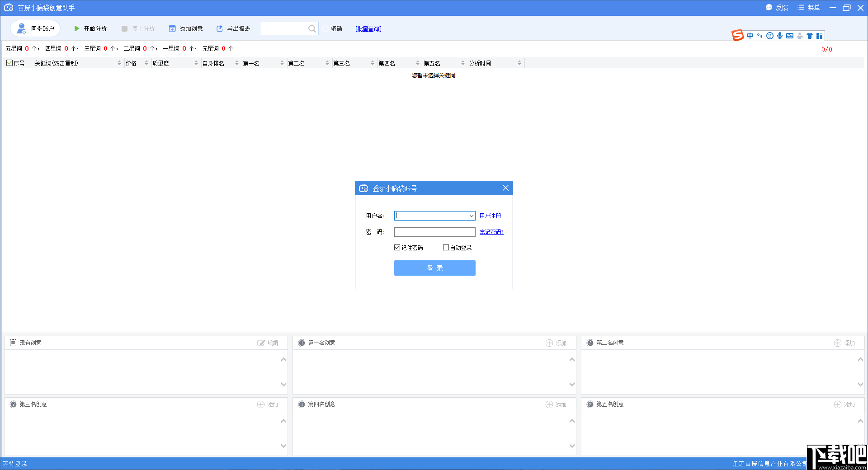Click the 同步账户 account sync icon
The image size is (868, 470).
click(x=21, y=28)
